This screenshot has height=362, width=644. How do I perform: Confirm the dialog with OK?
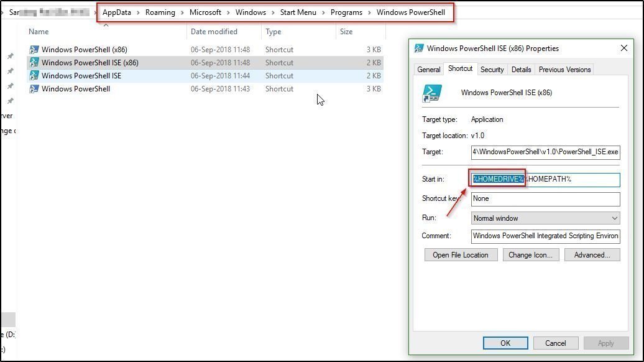point(505,343)
